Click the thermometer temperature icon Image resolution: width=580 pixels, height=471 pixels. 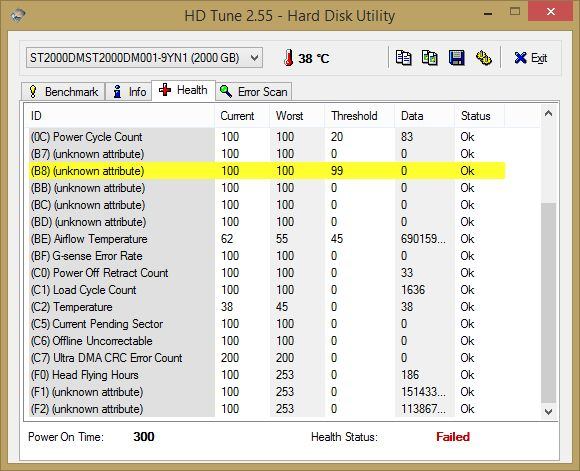point(289,58)
